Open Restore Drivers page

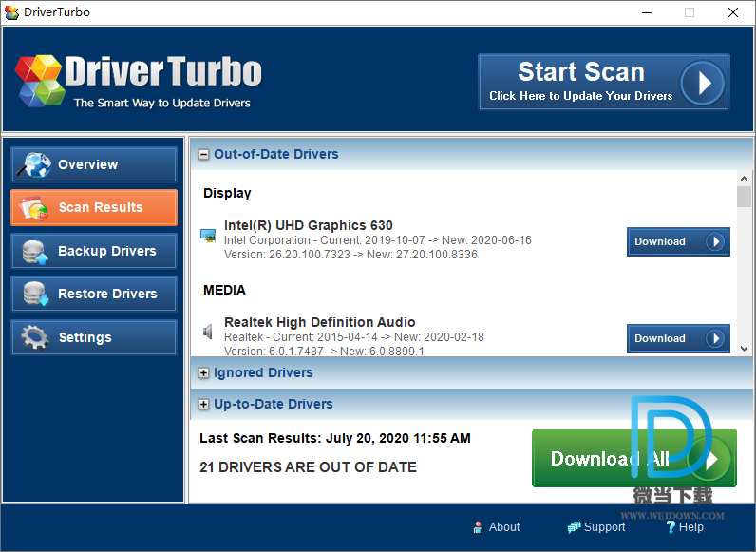(x=94, y=294)
